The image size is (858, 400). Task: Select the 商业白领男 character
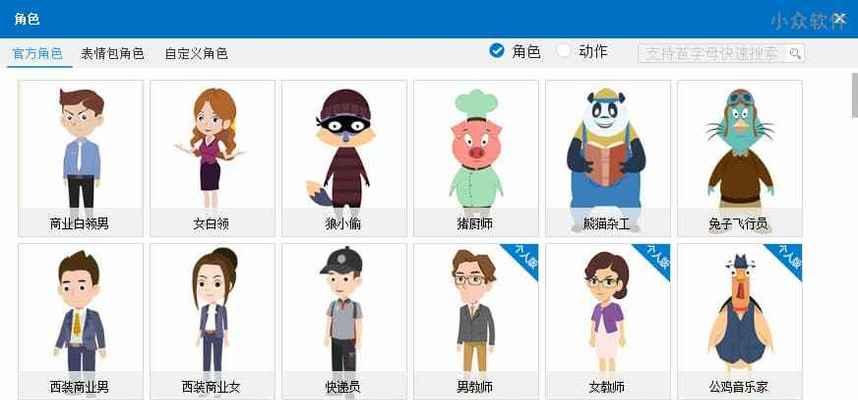coord(80,159)
